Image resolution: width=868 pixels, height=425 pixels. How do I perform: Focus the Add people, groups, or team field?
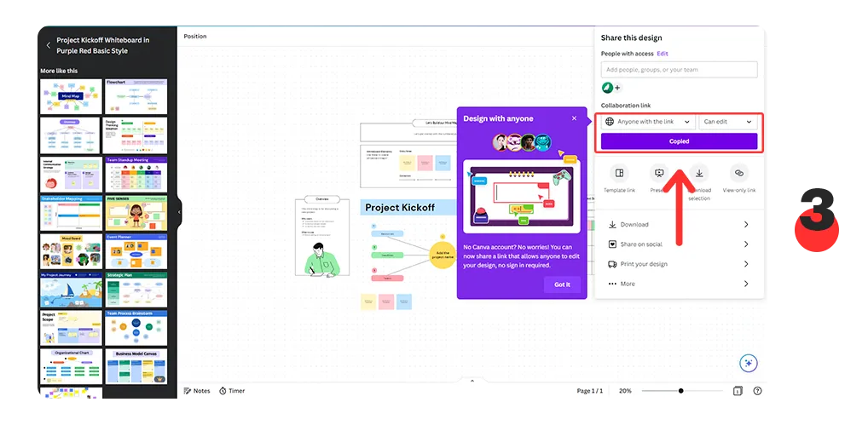click(680, 70)
